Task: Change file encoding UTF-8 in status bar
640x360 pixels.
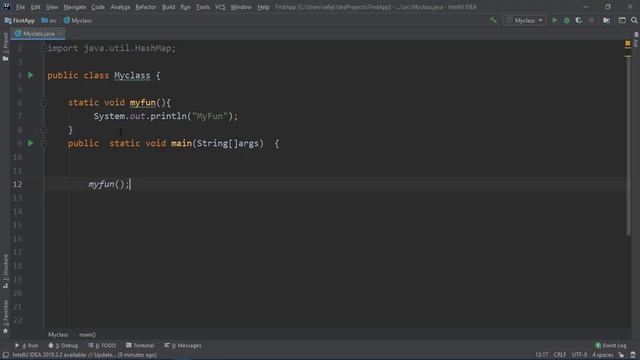Action: pos(579,355)
